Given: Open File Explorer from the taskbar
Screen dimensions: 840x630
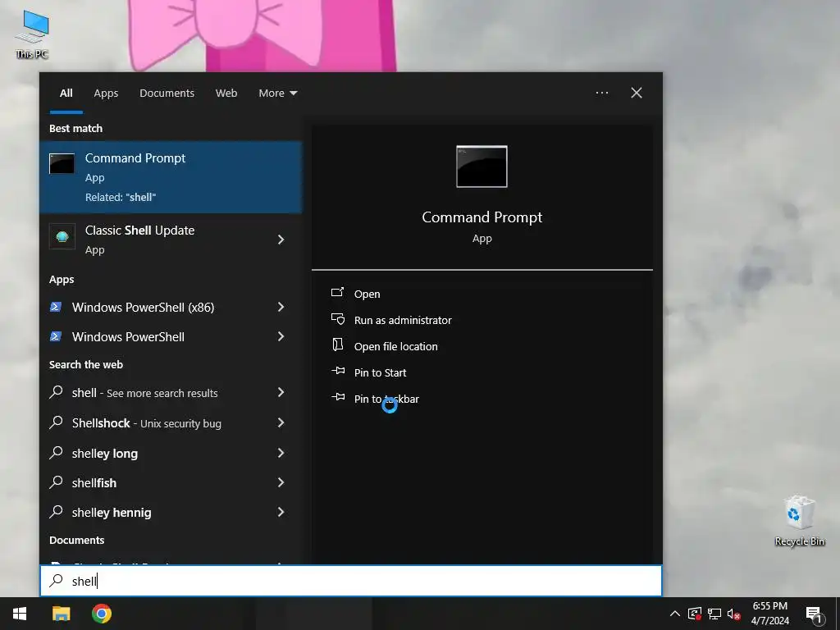Looking at the screenshot, I should coord(61,614).
